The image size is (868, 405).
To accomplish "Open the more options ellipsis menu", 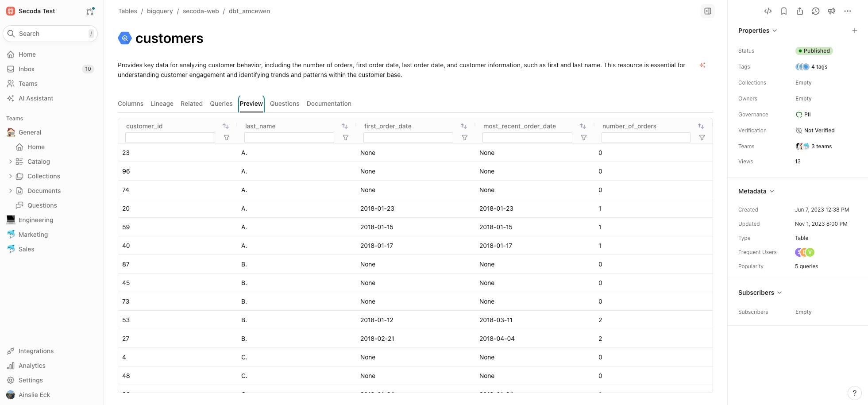I will point(847,11).
